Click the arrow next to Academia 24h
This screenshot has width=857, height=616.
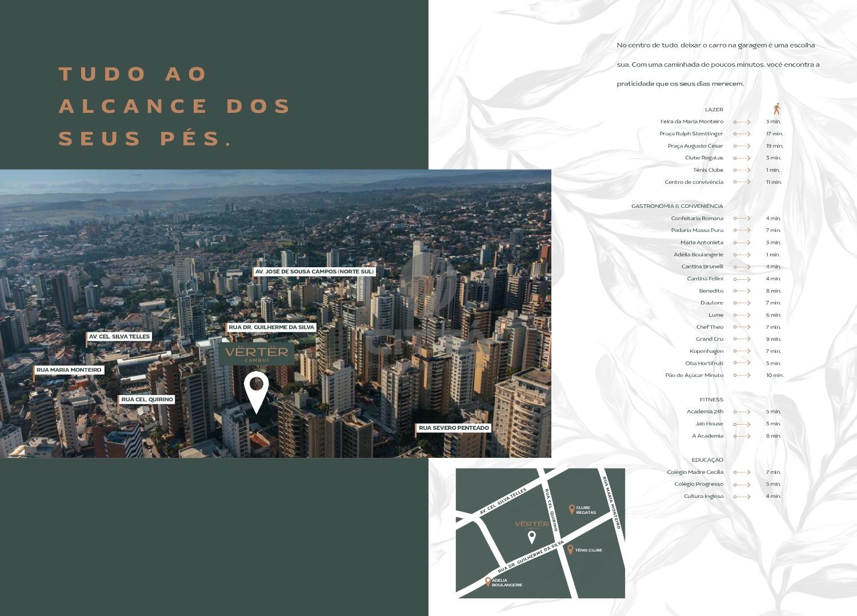coord(742,412)
